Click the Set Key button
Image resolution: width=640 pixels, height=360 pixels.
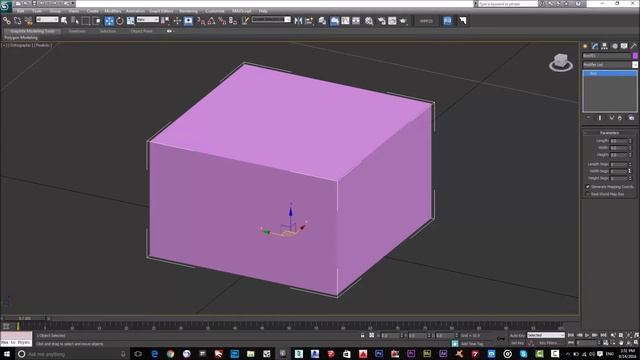click(x=517, y=343)
